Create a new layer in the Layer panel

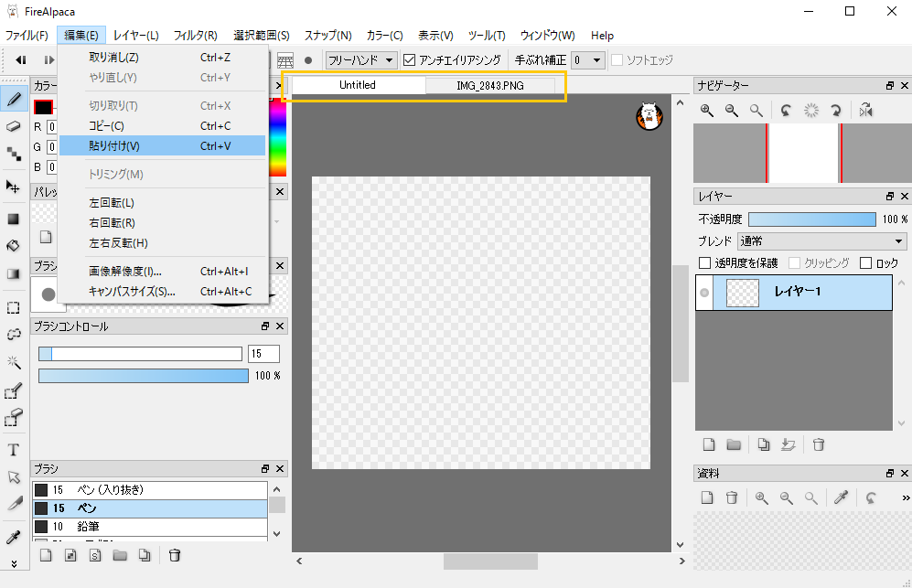coord(708,445)
